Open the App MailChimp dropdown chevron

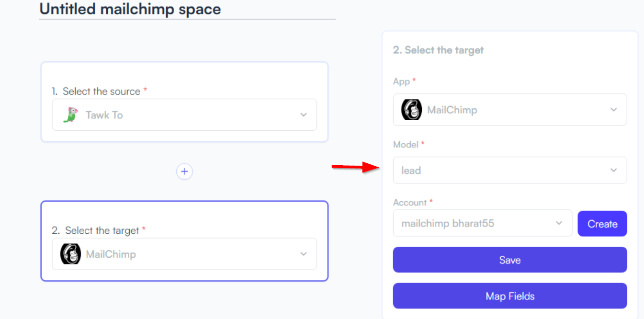pos(614,110)
